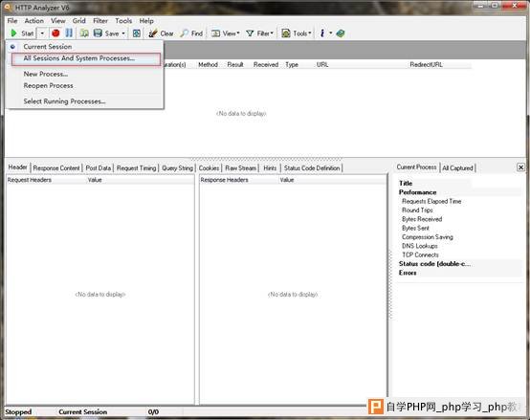Choose All Sessions And System Processes
This screenshot has height=420, width=530.
[86, 58]
